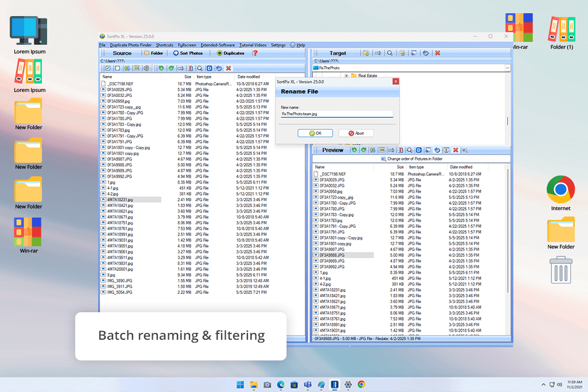
Task: Click Change order of Pictures in Folder
Action: [x=412, y=159]
